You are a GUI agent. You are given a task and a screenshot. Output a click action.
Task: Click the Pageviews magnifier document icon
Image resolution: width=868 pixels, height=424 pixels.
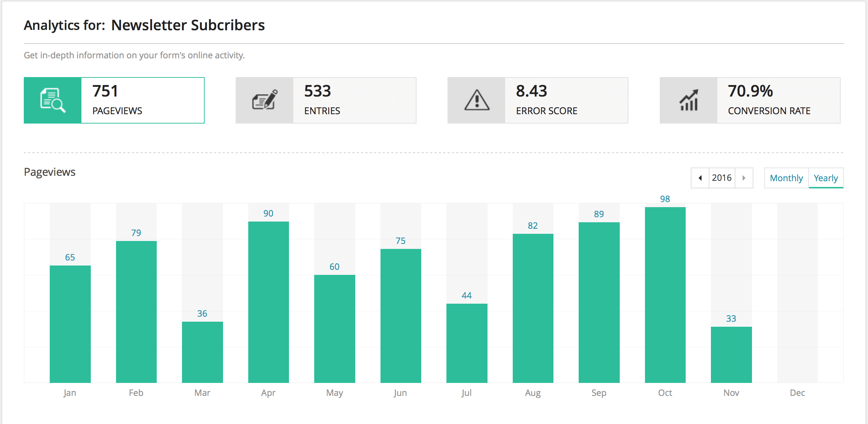click(x=53, y=101)
